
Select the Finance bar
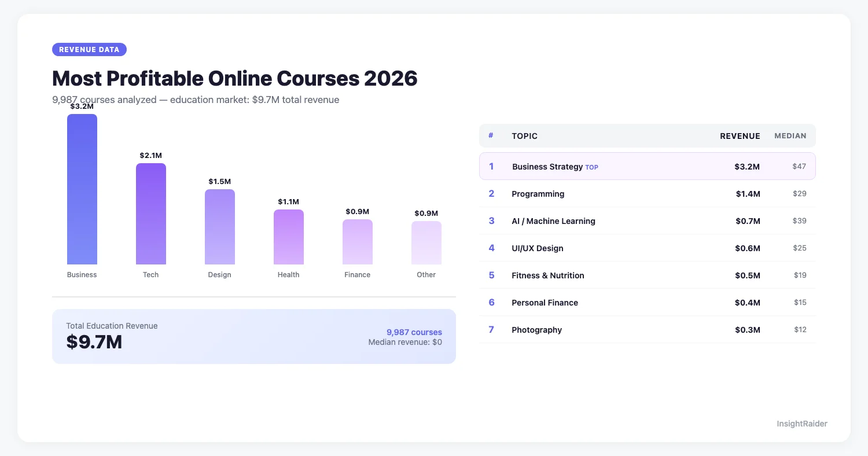point(357,241)
